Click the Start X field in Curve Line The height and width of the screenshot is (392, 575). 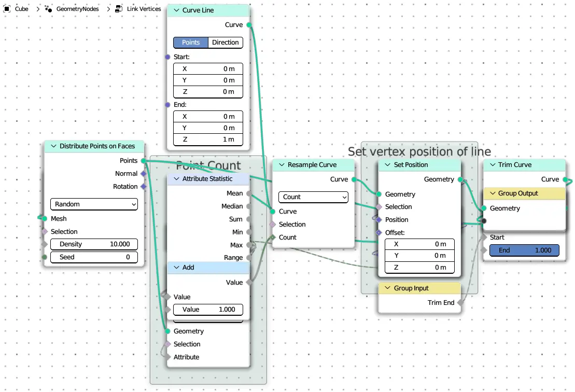[x=208, y=68]
